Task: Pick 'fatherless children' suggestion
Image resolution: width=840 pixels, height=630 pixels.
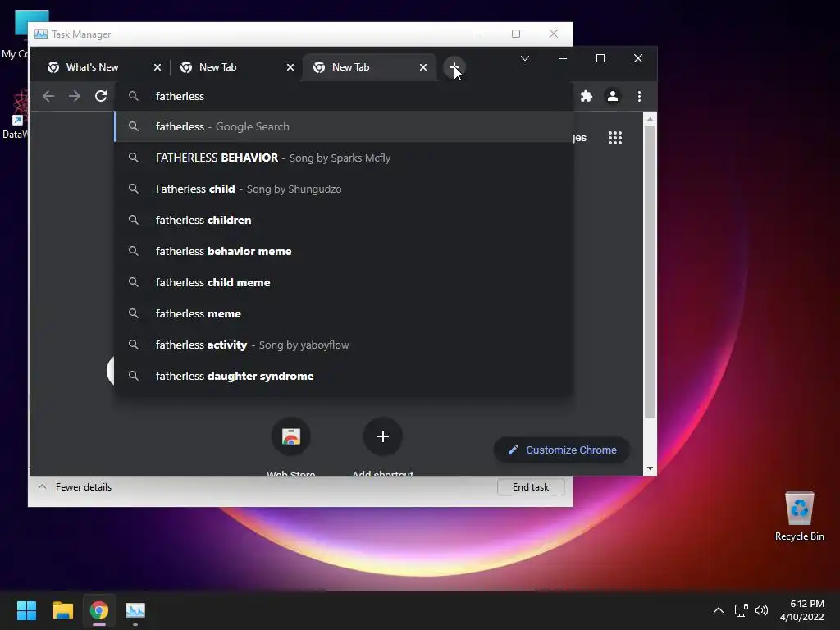Action: click(344, 220)
